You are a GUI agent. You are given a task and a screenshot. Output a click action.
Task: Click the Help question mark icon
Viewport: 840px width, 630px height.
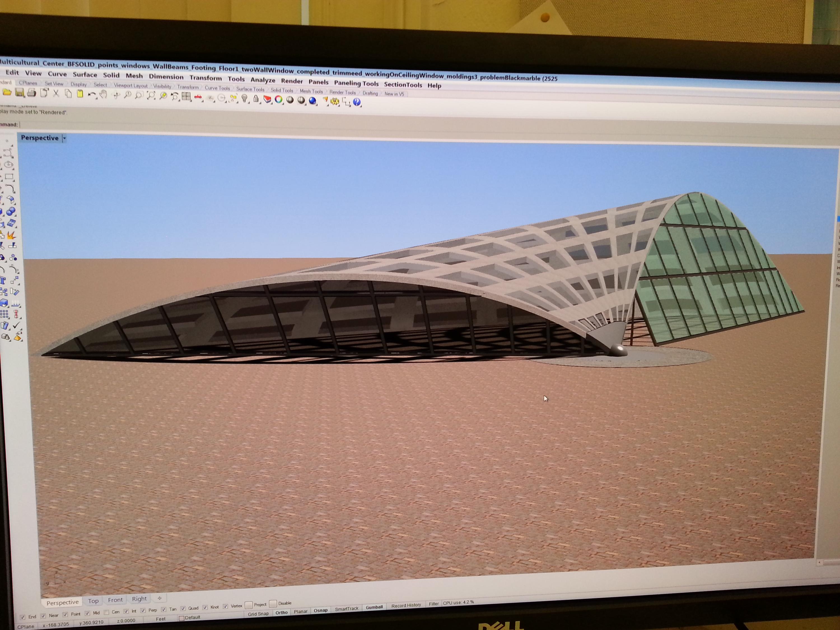(357, 102)
